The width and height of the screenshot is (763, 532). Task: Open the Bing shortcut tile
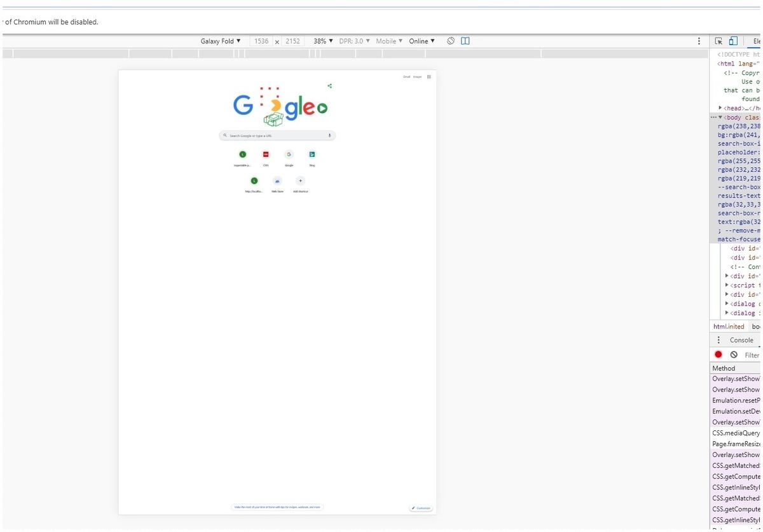tap(312, 158)
